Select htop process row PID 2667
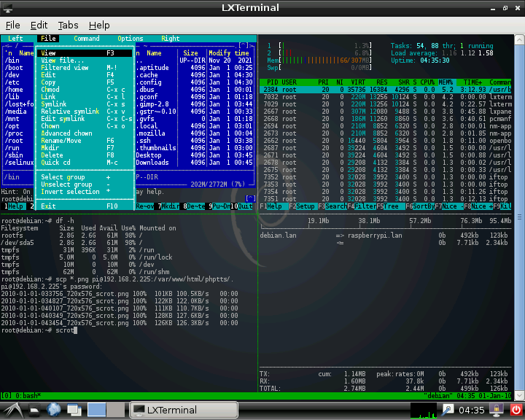525x420 pixels. [x=386, y=112]
